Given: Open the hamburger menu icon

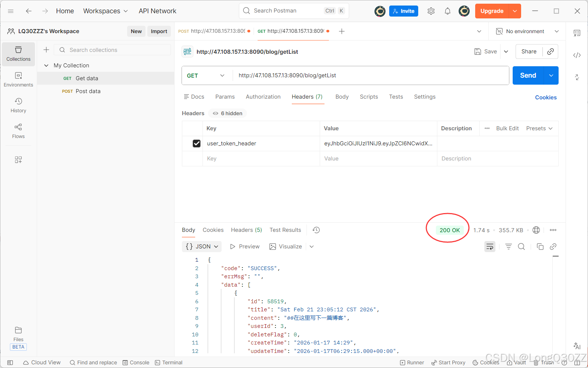Looking at the screenshot, I should tap(11, 11).
